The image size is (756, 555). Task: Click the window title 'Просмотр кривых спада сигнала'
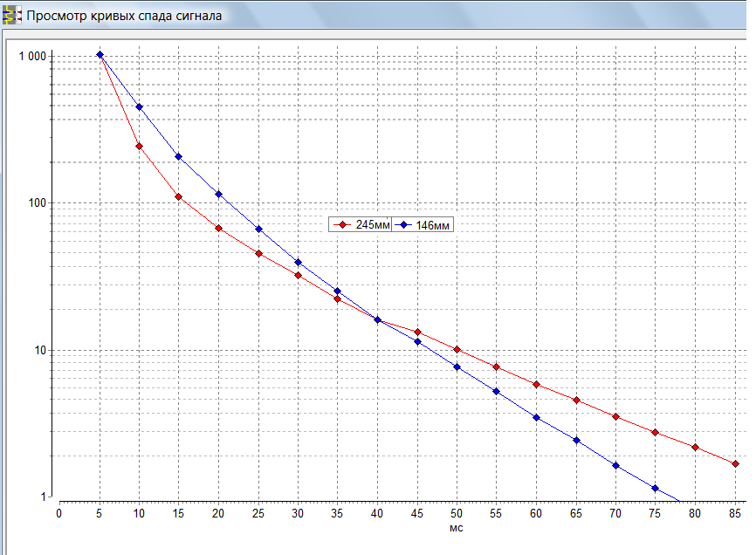124,16
